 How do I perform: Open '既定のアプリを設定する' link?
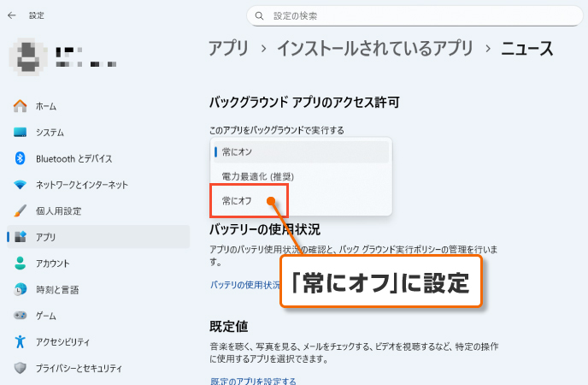253,381
